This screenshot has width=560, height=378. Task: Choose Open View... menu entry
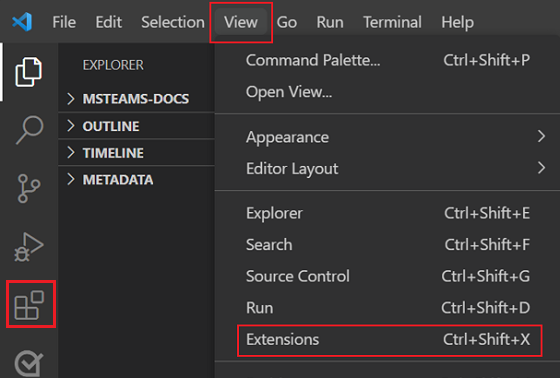388,92
